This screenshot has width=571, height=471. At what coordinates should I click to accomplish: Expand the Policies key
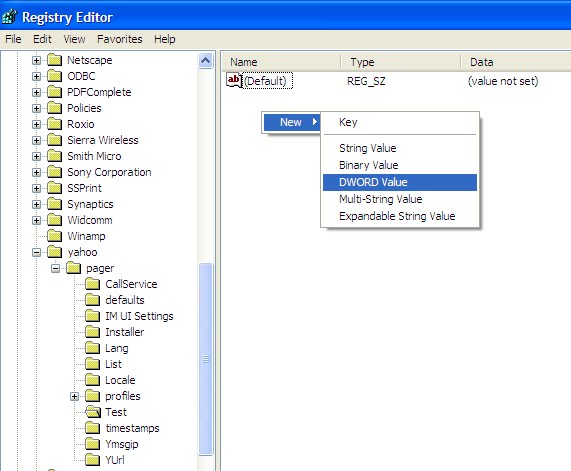tap(36, 108)
